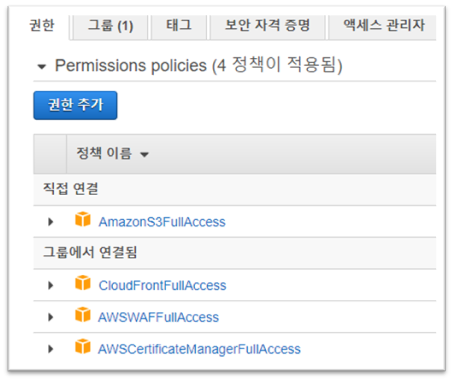Expand the AmazonS3FullAccess policy row
453x381 pixels.
51,222
